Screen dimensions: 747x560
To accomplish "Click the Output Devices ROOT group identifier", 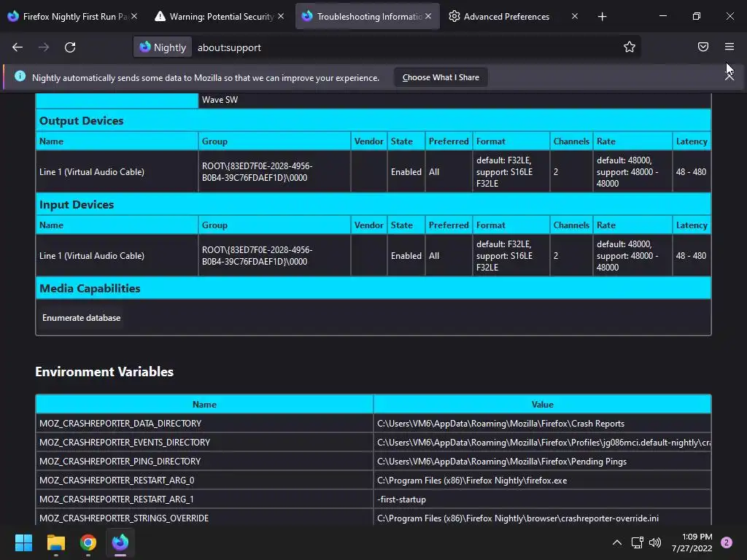I will click(258, 172).
